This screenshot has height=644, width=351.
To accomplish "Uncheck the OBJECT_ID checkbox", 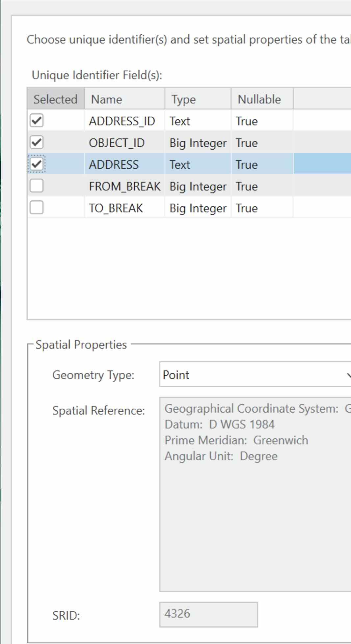I will point(37,142).
